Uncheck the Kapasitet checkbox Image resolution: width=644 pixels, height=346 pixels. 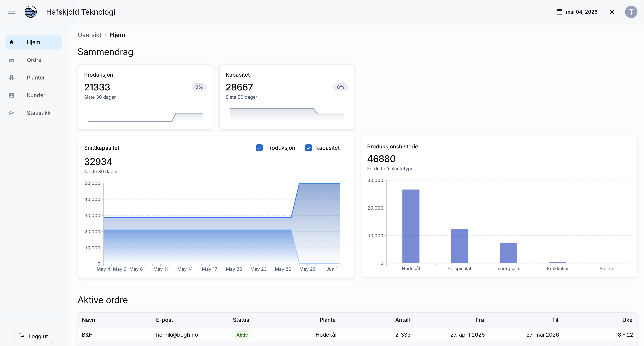(309, 148)
